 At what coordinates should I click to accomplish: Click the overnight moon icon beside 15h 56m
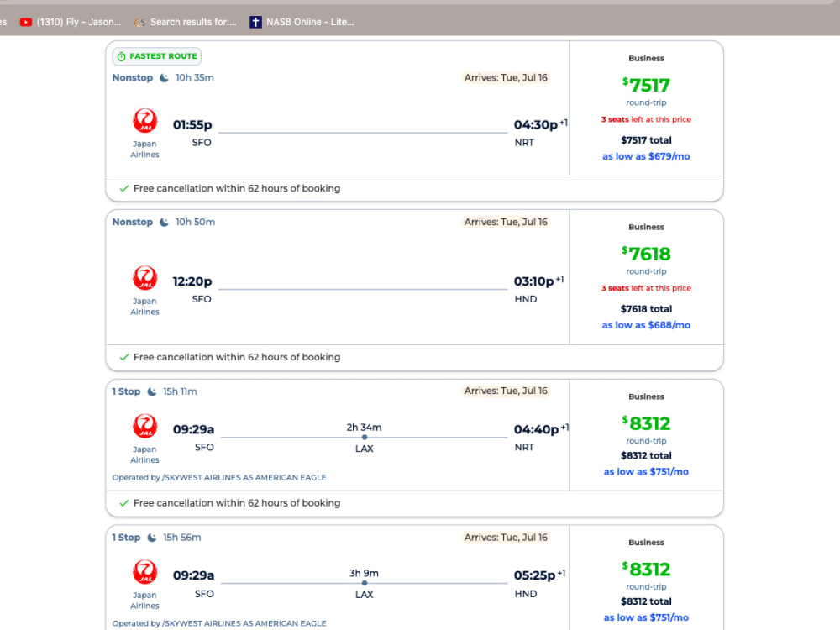(152, 538)
